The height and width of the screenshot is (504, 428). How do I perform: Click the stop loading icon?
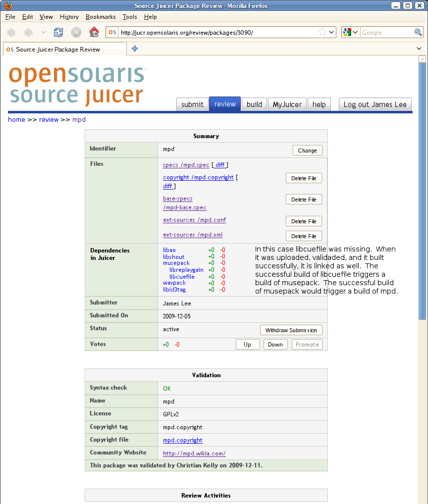point(76,32)
